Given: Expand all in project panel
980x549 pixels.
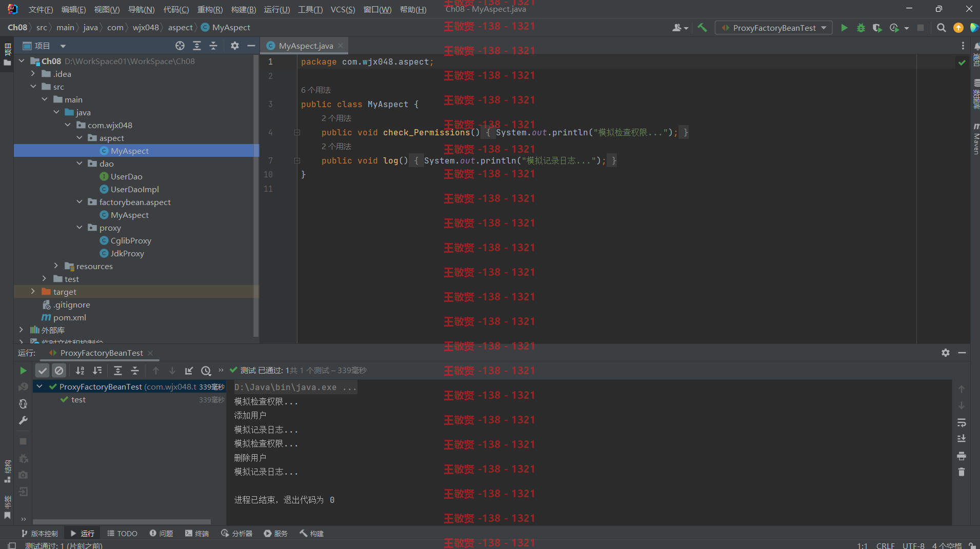Looking at the screenshot, I should (197, 46).
